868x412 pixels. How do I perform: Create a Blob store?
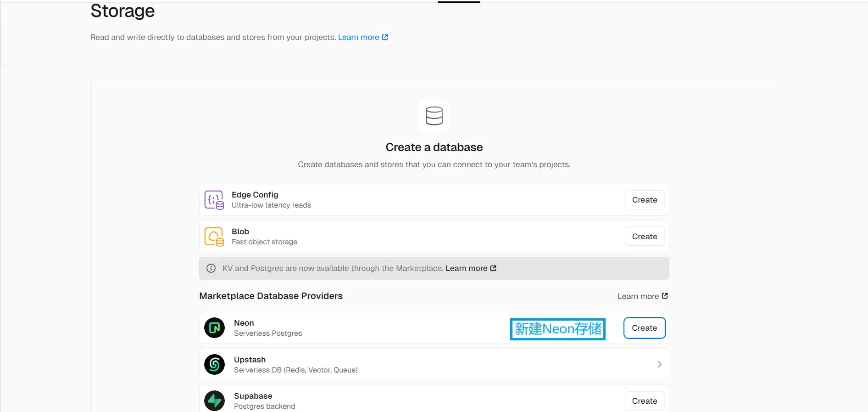tap(645, 237)
